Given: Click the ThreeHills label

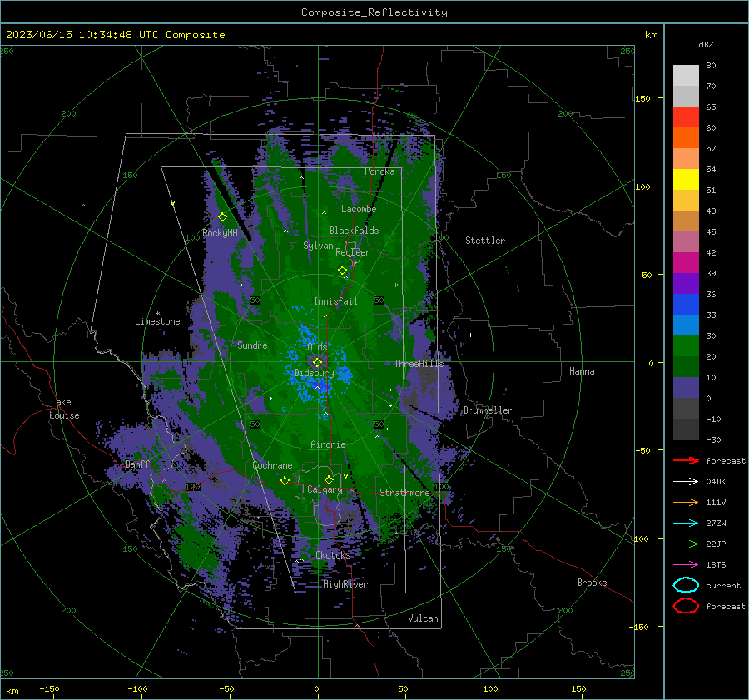Looking at the screenshot, I should tap(419, 364).
